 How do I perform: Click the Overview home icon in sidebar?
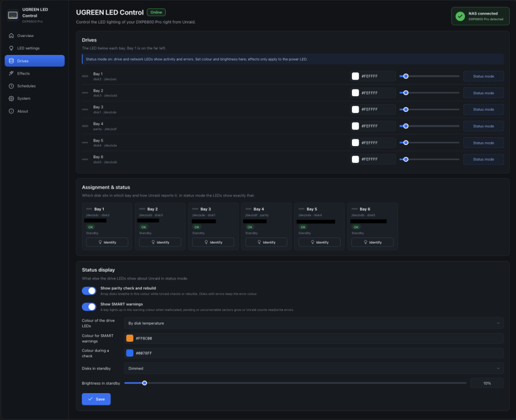pyautogui.click(x=11, y=35)
